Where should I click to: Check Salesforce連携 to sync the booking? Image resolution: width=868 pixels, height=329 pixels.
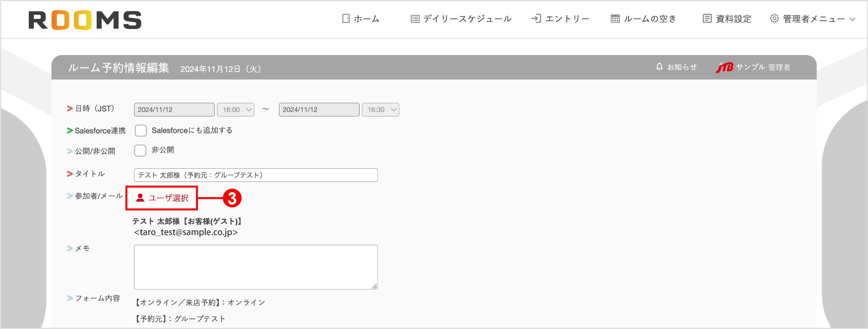tap(141, 130)
